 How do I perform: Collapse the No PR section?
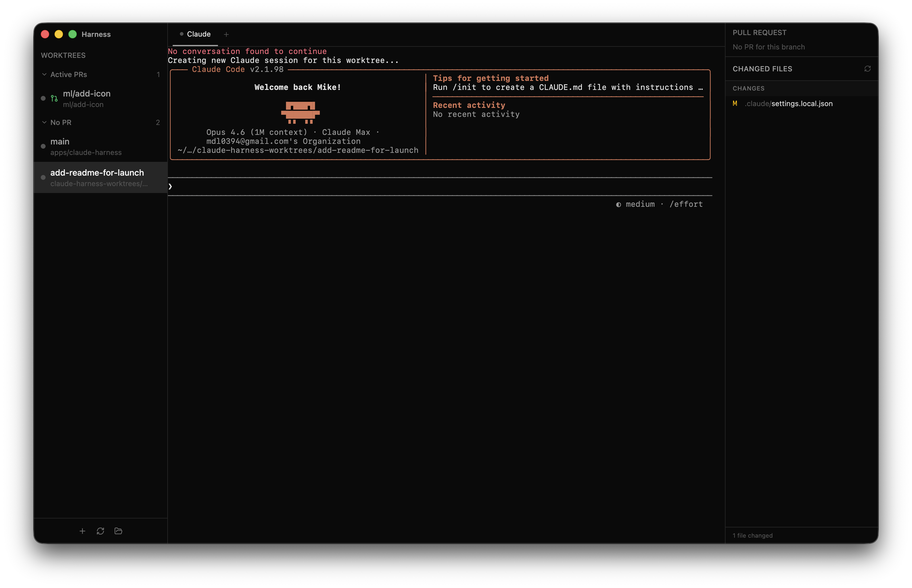pos(45,122)
